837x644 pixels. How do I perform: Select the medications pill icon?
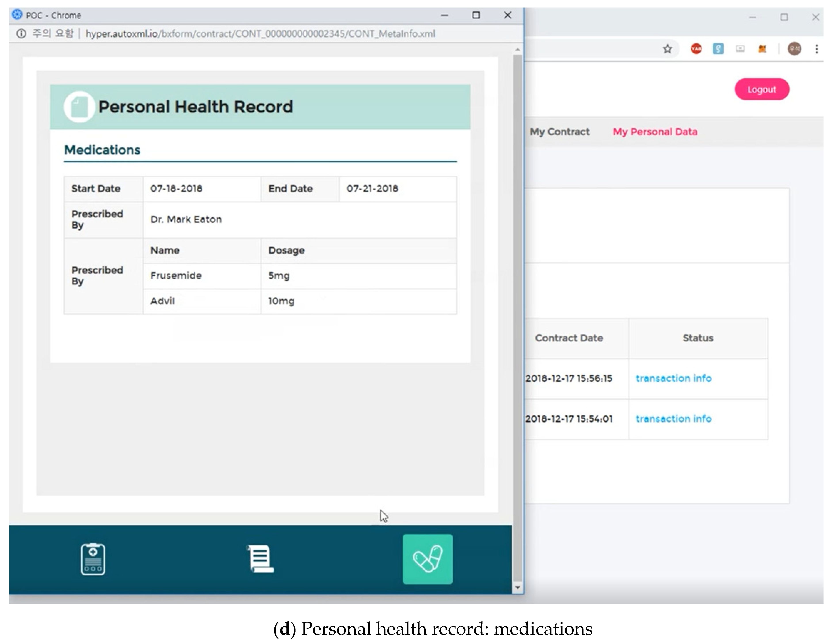(x=427, y=559)
